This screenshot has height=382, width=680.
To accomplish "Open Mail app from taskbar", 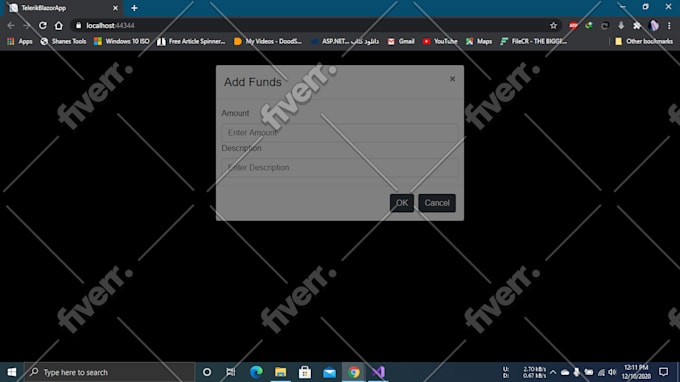I will (x=329, y=372).
